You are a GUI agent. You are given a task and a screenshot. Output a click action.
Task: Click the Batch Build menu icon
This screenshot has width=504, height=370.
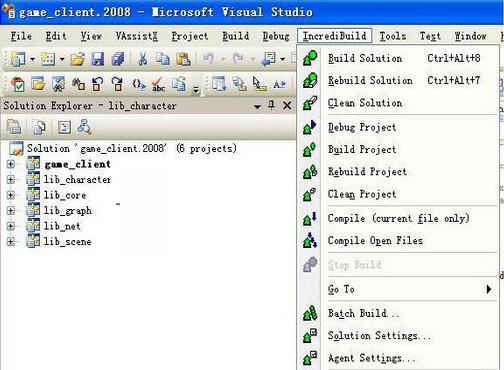pyautogui.click(x=310, y=313)
